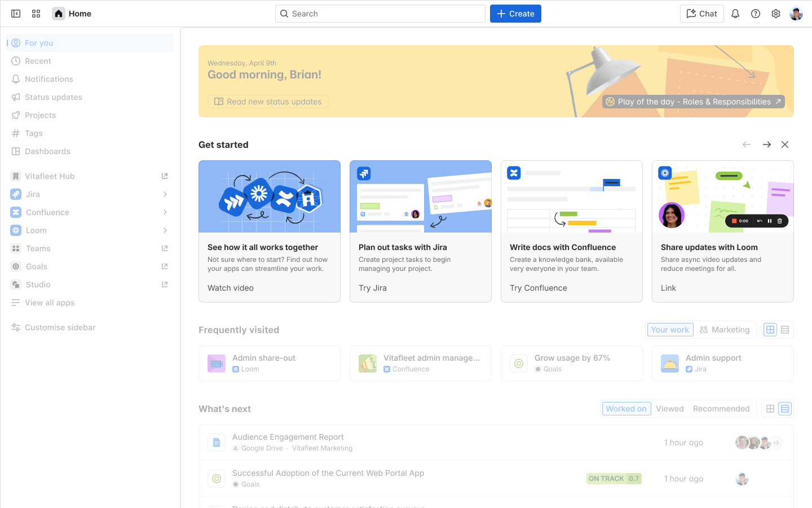Viewport: 812px width, 508px height.
Task: Select the Worked on tab
Action: (626, 409)
